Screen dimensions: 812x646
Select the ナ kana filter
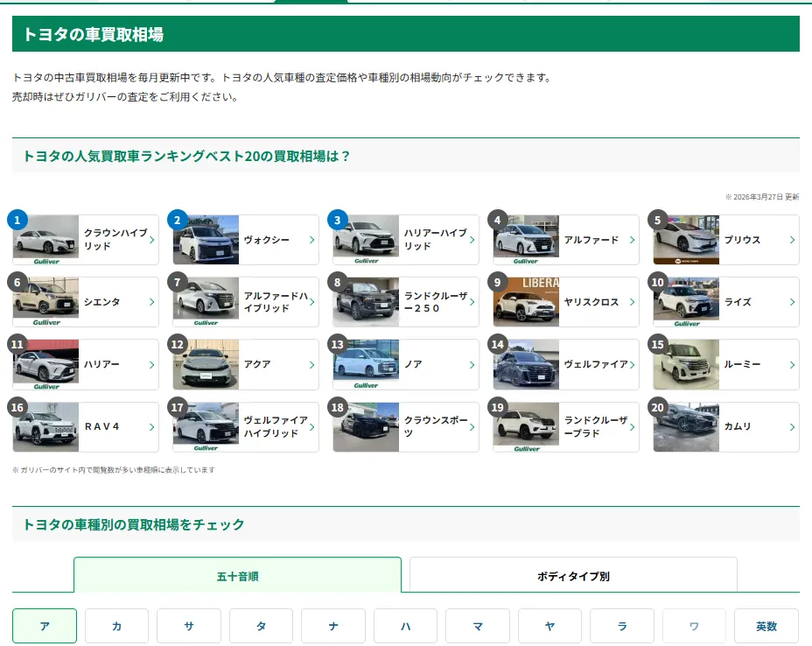(333, 626)
